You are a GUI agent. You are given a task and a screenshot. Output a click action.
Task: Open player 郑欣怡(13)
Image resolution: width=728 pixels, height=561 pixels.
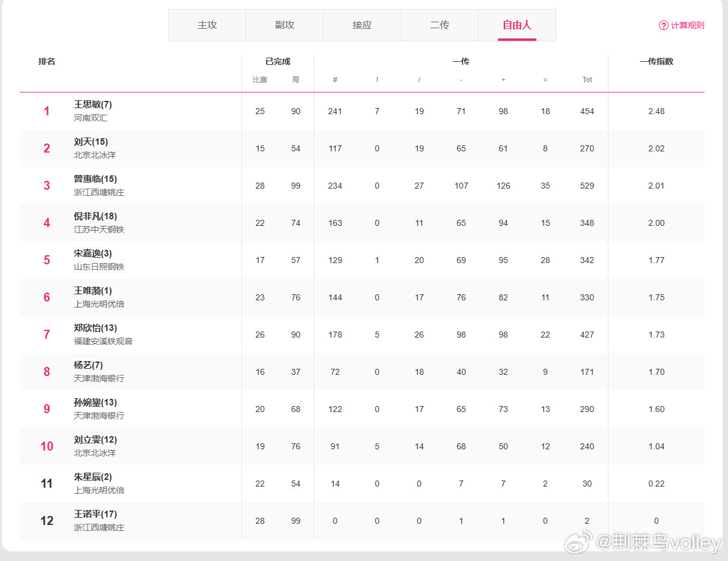click(x=96, y=328)
